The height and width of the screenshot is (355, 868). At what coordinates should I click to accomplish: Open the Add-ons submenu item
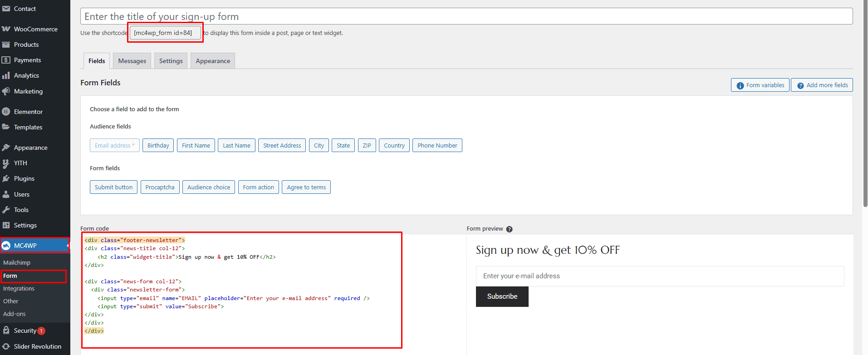click(14, 314)
